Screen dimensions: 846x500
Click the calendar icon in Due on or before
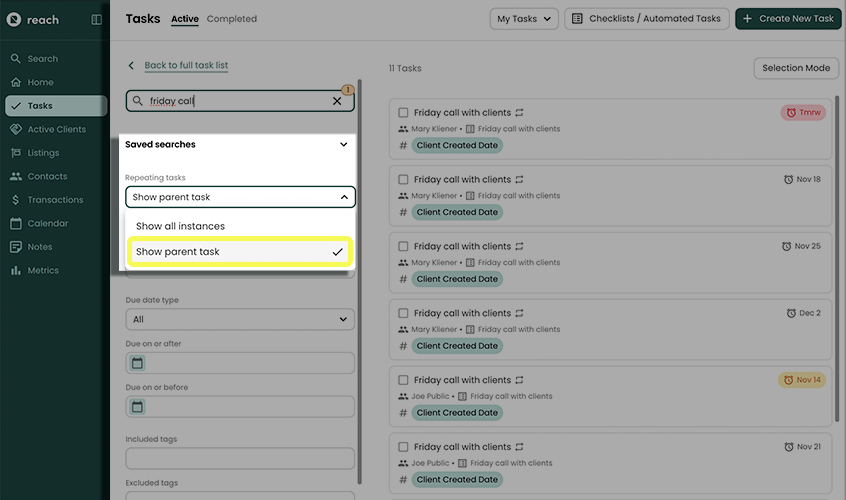(138, 406)
